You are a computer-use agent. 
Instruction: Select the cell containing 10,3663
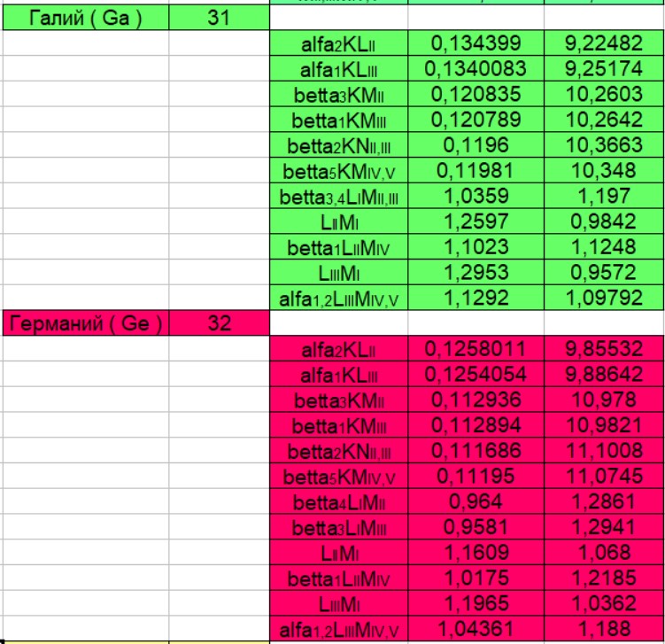[602, 145]
